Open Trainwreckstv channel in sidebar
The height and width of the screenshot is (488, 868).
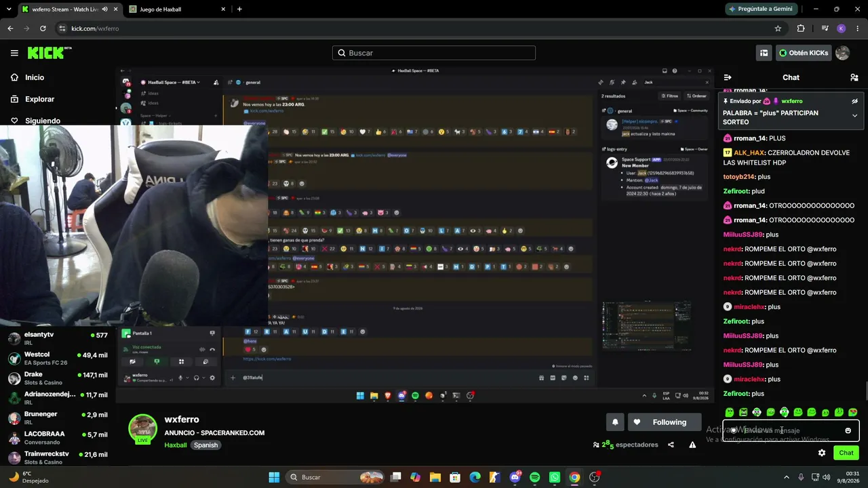tap(58, 457)
